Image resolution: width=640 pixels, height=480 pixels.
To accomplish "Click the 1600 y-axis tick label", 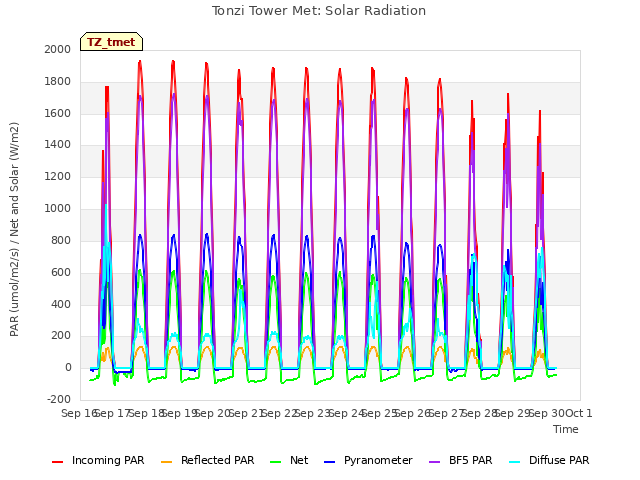I will pyautogui.click(x=58, y=113).
